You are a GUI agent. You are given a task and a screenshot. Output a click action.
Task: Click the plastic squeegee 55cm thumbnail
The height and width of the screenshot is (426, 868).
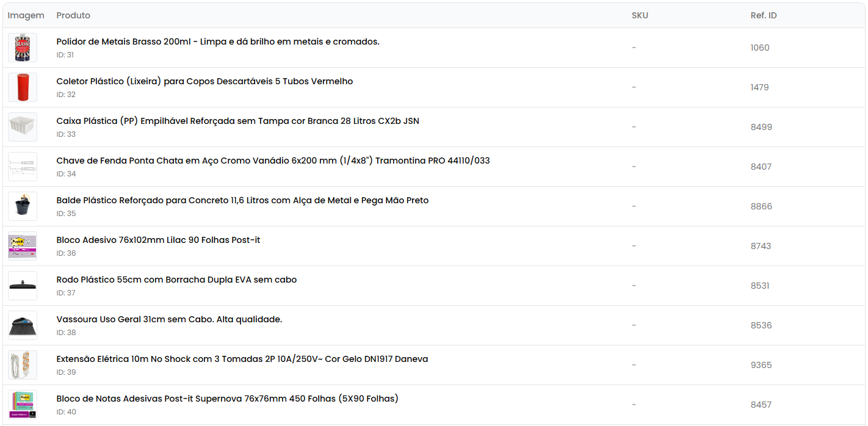23,286
